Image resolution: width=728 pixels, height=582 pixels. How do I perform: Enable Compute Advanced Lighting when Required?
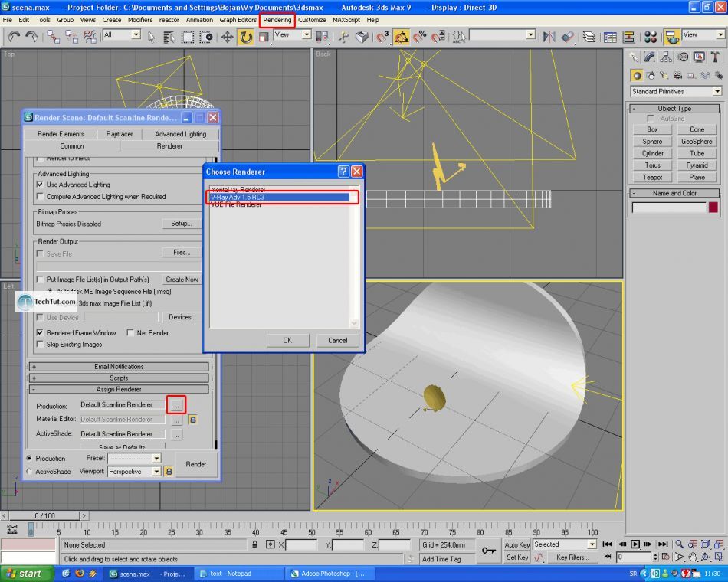point(40,196)
